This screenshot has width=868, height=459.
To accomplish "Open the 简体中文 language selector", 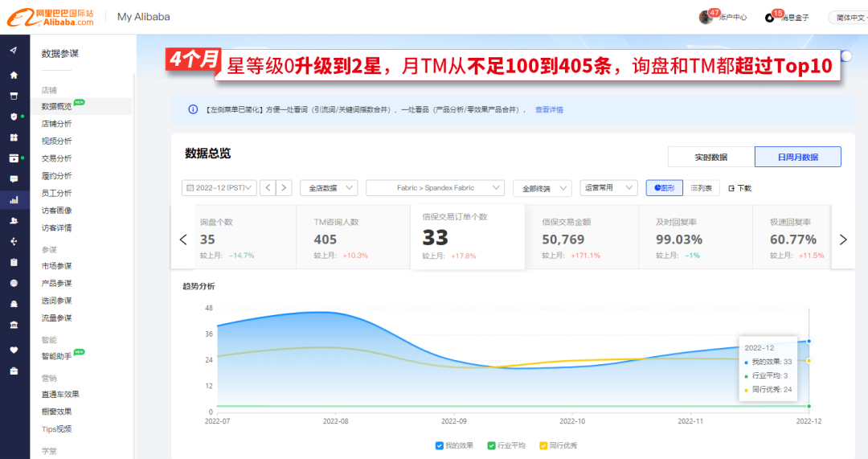I will (850, 18).
